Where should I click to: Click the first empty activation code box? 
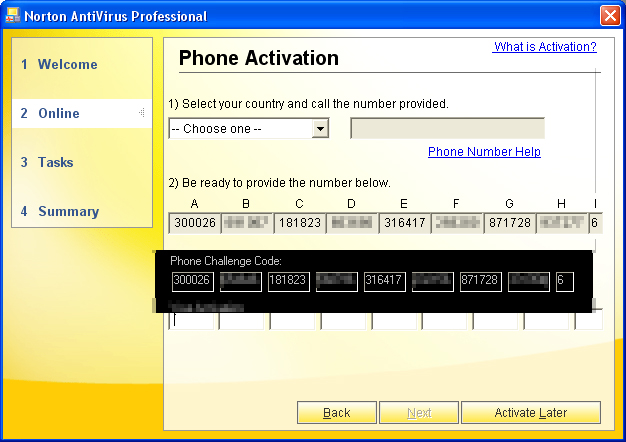[x=193, y=321]
